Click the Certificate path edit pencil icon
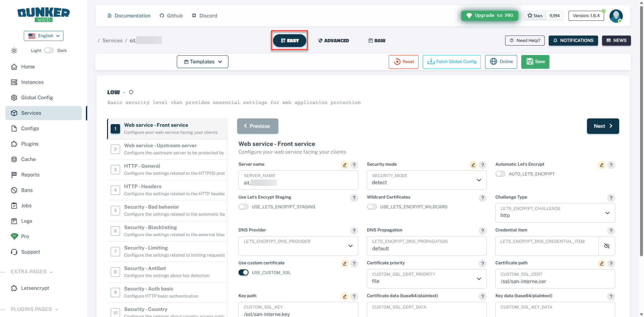Viewport: 644px width, 317px height. [x=601, y=264]
